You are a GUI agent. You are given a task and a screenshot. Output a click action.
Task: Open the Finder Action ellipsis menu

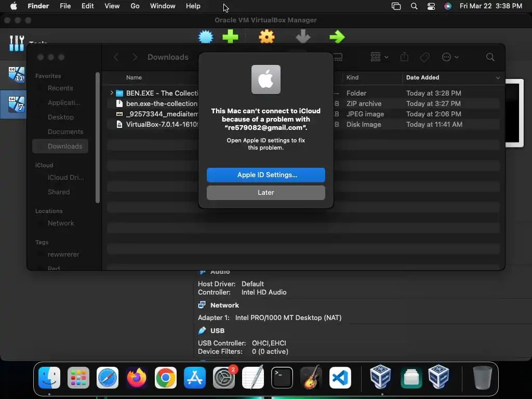tap(450, 57)
